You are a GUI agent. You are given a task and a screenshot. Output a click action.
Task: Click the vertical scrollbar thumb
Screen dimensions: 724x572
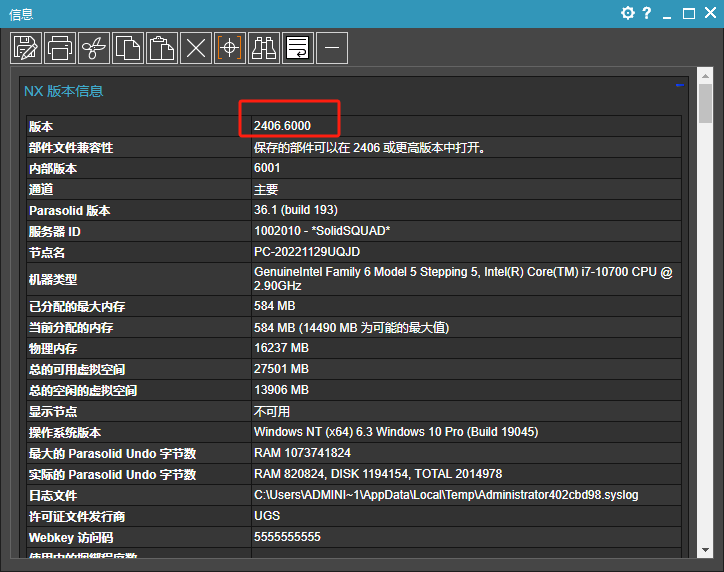[705, 103]
